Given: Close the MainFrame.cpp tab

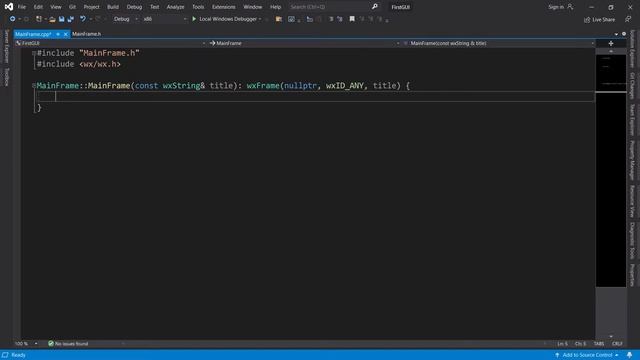Looking at the screenshot, I should [65, 34].
